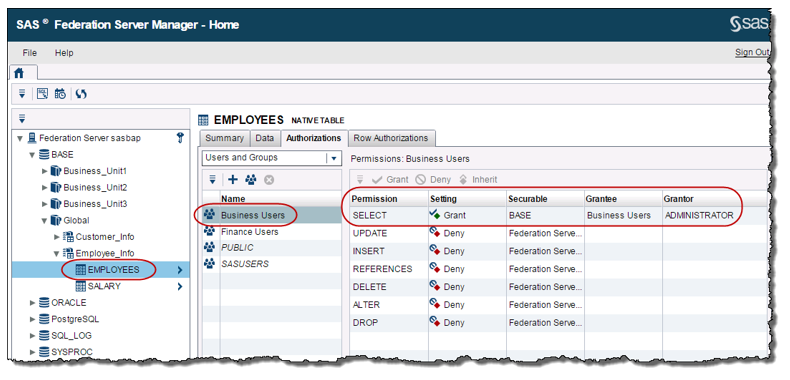Click the remove user icon
This screenshot has height=380, width=790.
coord(269,179)
